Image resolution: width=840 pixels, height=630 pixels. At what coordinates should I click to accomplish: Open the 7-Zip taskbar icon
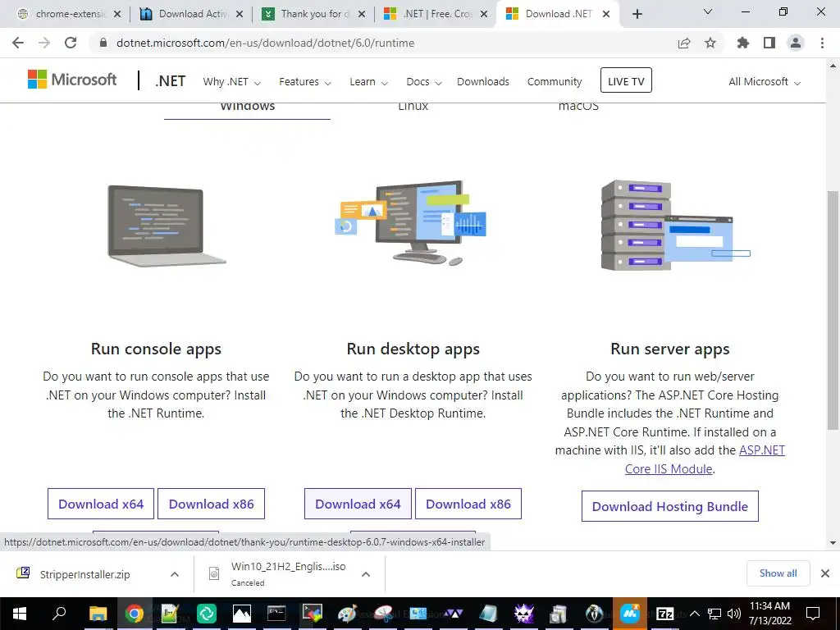tap(664, 614)
